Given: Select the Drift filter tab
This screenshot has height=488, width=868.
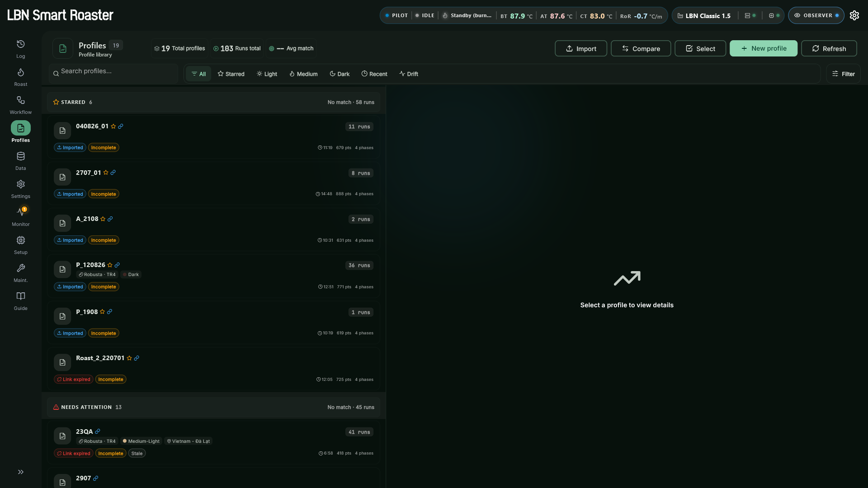Looking at the screenshot, I should pyautogui.click(x=409, y=74).
